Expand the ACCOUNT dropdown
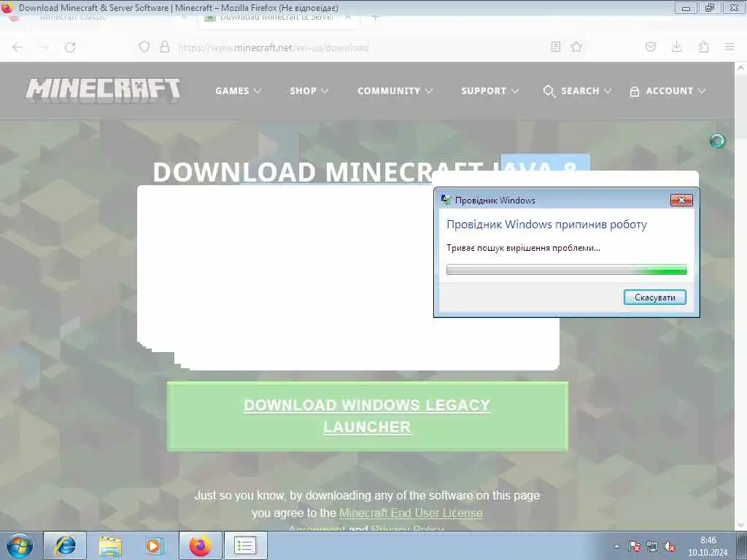Image resolution: width=747 pixels, height=560 pixels. [676, 91]
